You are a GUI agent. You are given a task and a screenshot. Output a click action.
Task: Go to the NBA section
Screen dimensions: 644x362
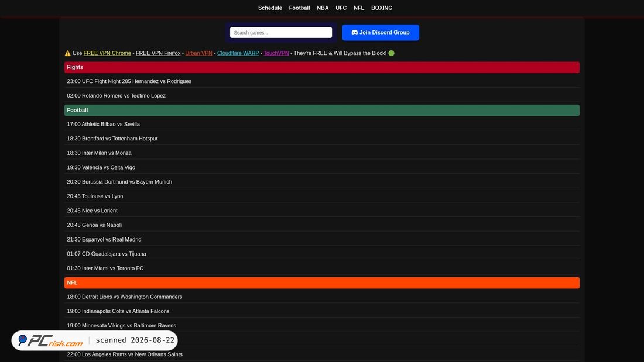click(323, 8)
